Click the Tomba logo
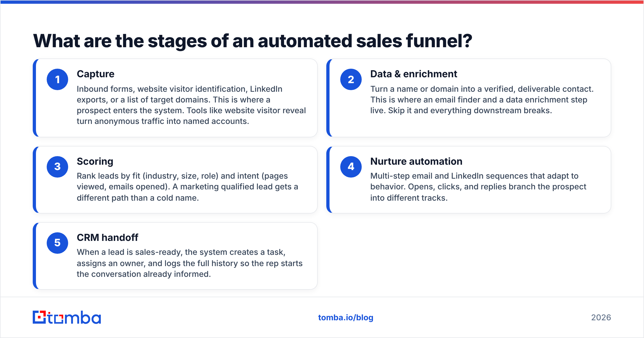Viewport: 644px width, 338px height. pyautogui.click(x=67, y=317)
